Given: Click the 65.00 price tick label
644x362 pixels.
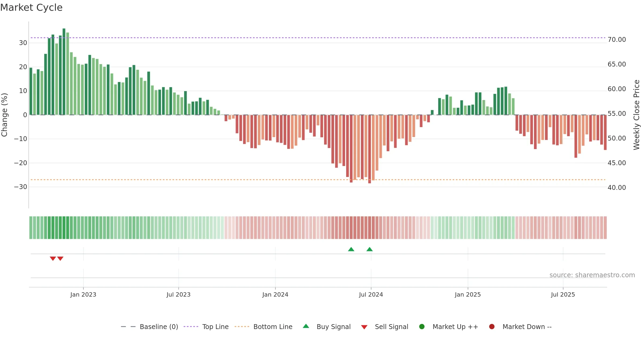Looking at the screenshot, I should [x=617, y=64].
